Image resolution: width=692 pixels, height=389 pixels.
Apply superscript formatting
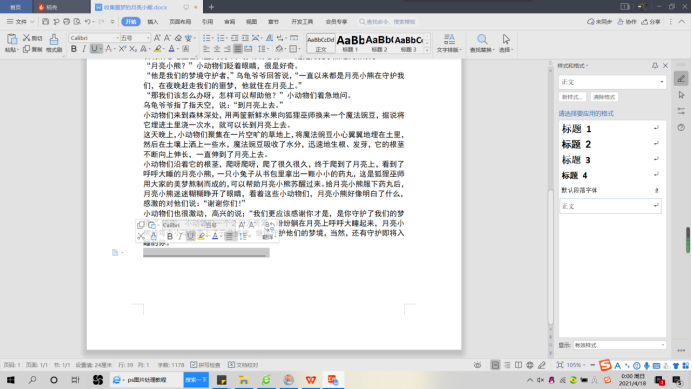click(122, 49)
